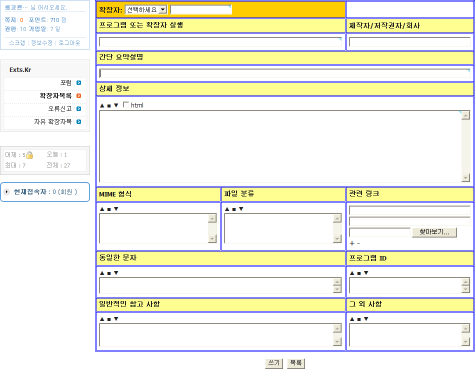
Task: Open the 선택하세요 dropdown next to 확장자
Action: (146, 10)
